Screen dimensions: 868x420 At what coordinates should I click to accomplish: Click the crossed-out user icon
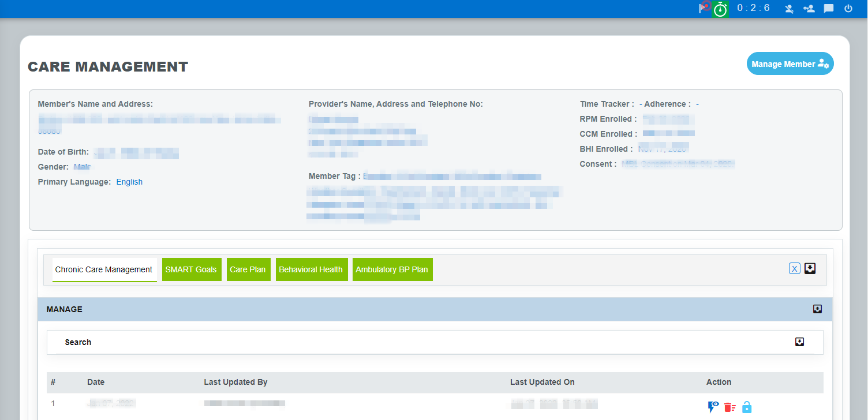point(789,9)
